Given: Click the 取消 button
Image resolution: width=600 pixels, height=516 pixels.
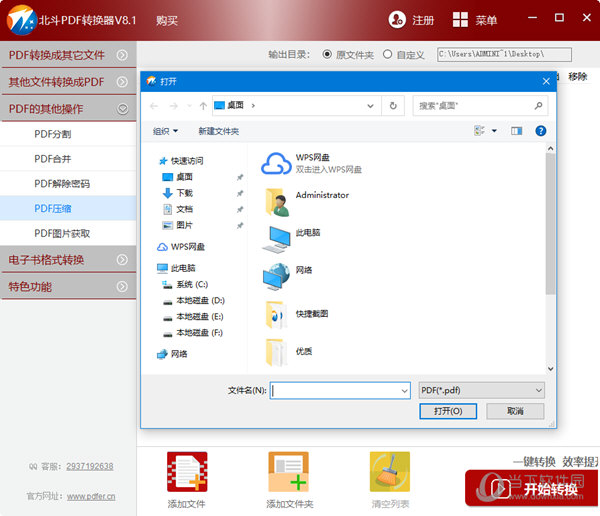Looking at the screenshot, I should [515, 411].
